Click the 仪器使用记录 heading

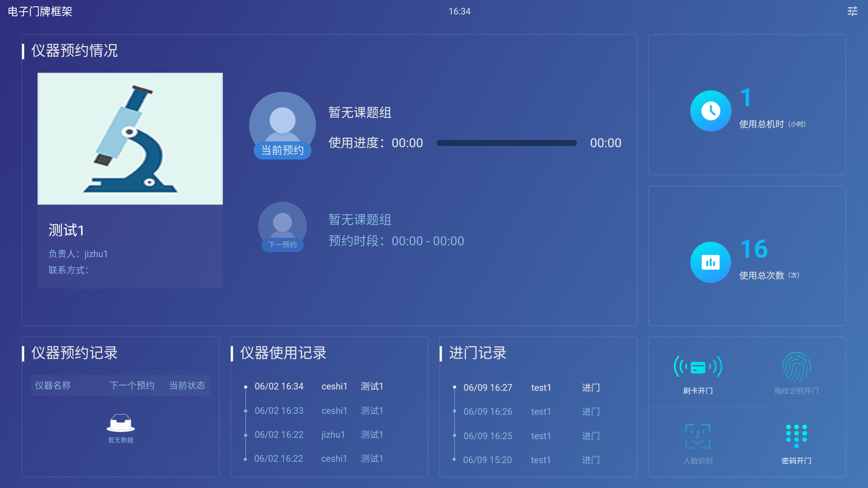(283, 353)
